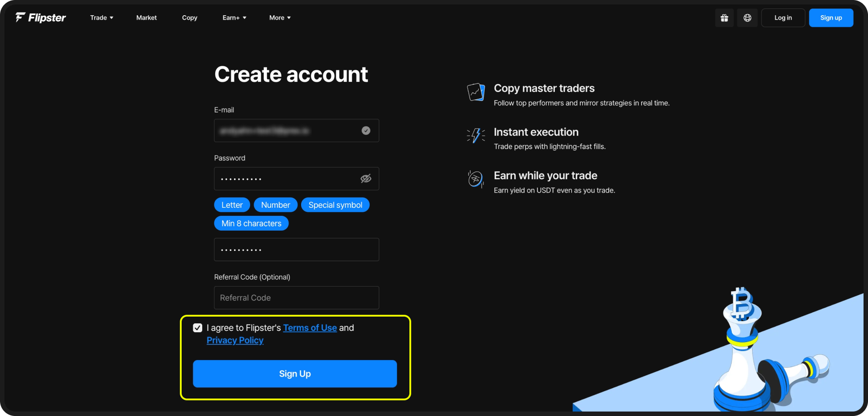The width and height of the screenshot is (868, 416).
Task: Click the Instant execution heading
Action: click(536, 132)
